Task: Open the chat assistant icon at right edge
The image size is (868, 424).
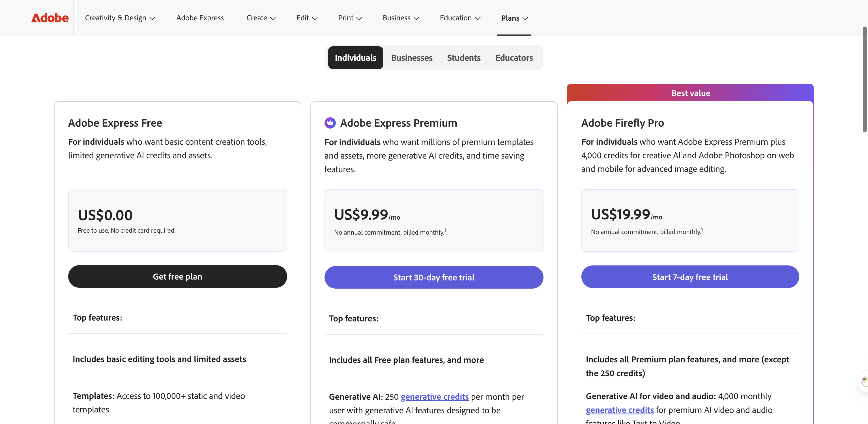Action: (x=863, y=381)
